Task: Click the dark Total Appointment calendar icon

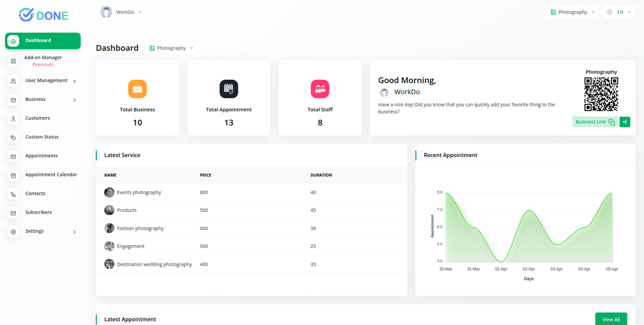Action: click(228, 89)
